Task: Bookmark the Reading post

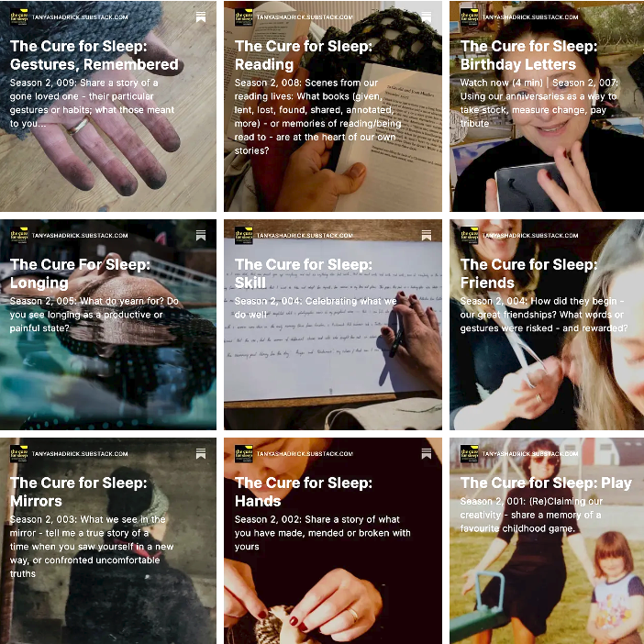Action: coord(427,17)
